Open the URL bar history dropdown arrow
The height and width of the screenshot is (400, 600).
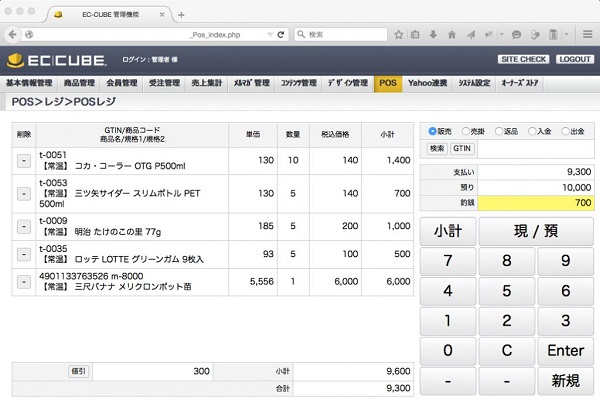268,34
